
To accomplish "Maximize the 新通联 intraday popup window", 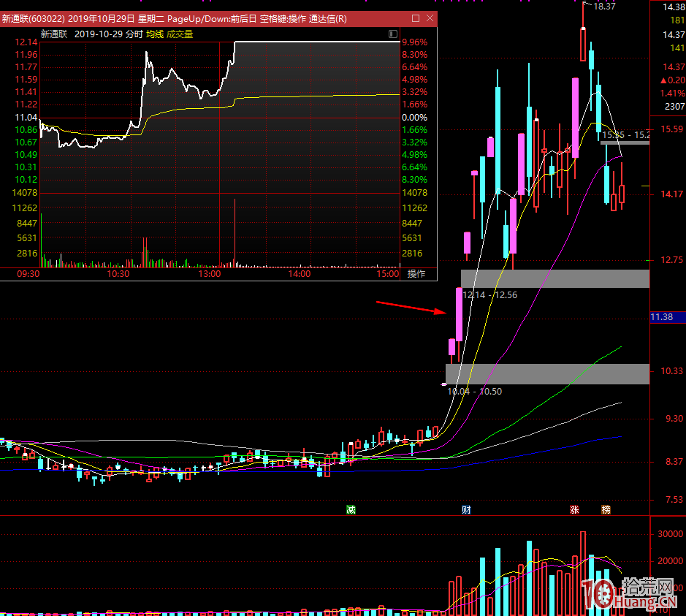I will click(x=416, y=18).
